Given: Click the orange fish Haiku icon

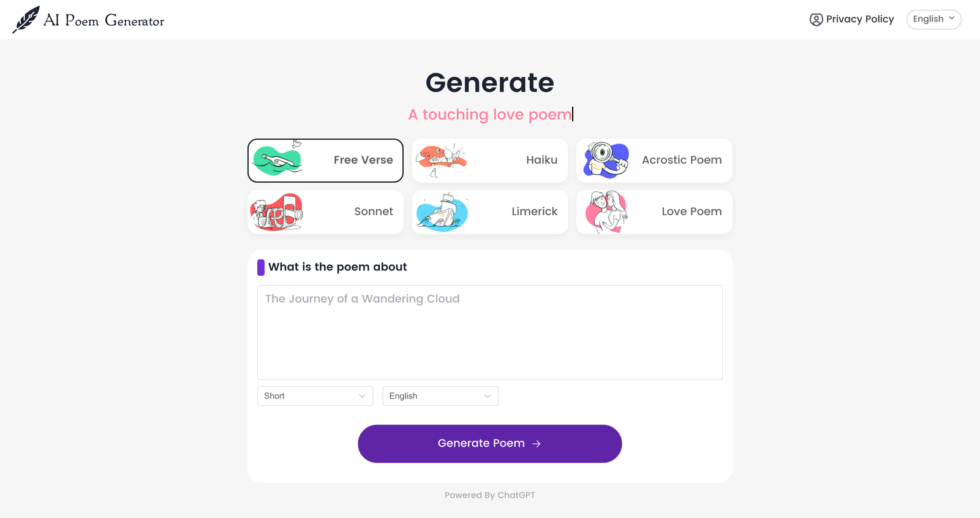Looking at the screenshot, I should [x=442, y=160].
